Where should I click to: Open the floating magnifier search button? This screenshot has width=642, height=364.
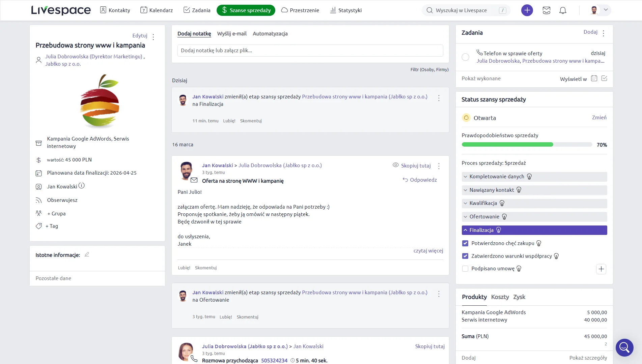pyautogui.click(x=624, y=347)
